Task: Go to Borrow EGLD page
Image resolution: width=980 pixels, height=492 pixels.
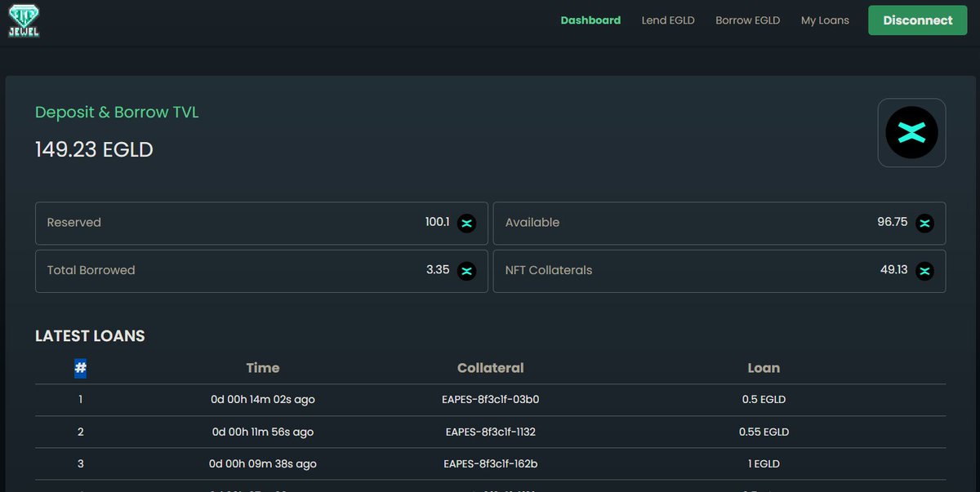Action: 747,20
